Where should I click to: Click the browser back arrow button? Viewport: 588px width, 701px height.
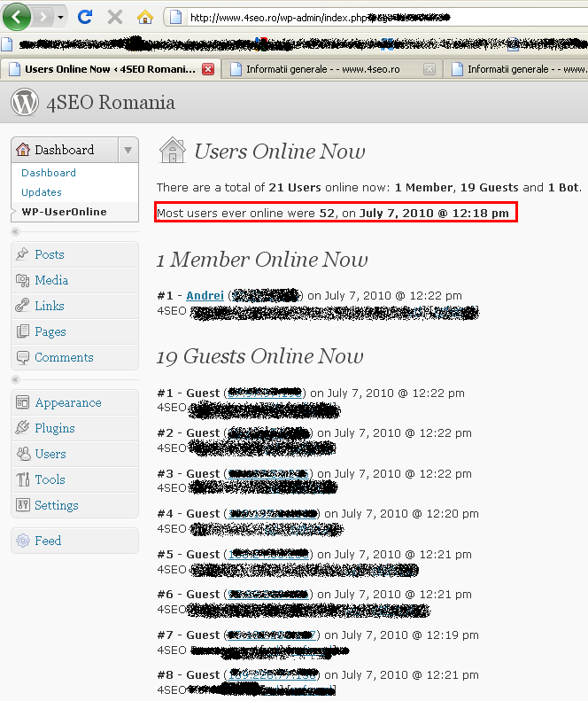tap(19, 16)
